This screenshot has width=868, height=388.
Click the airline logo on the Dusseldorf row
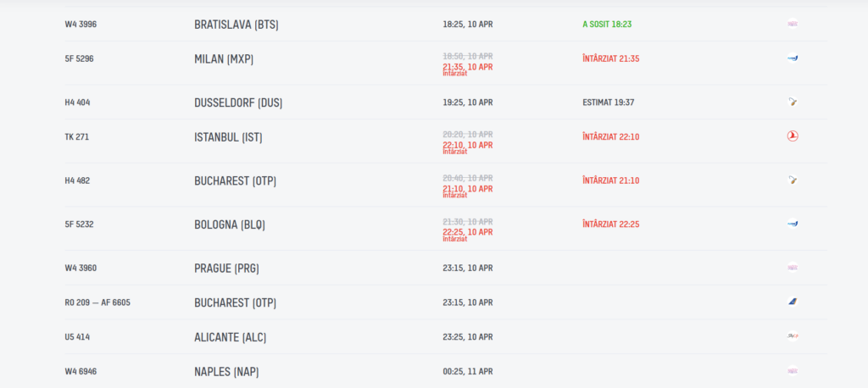[792, 102]
